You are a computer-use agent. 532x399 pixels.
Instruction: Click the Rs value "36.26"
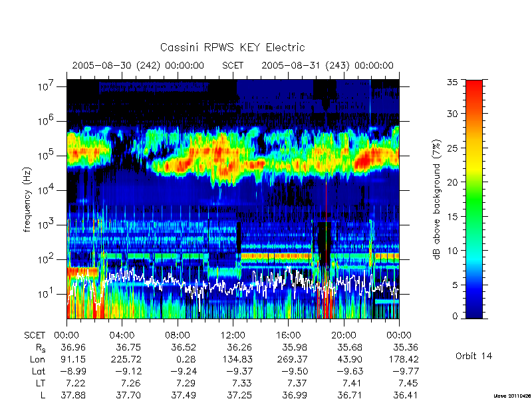point(239,347)
